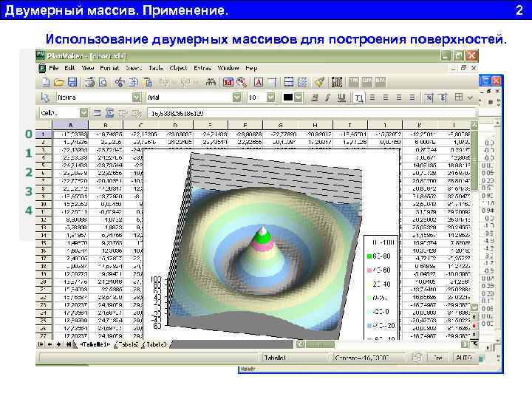Click the equals sign formula icon
The width and height of the screenshot is (532, 399).
click(97, 113)
